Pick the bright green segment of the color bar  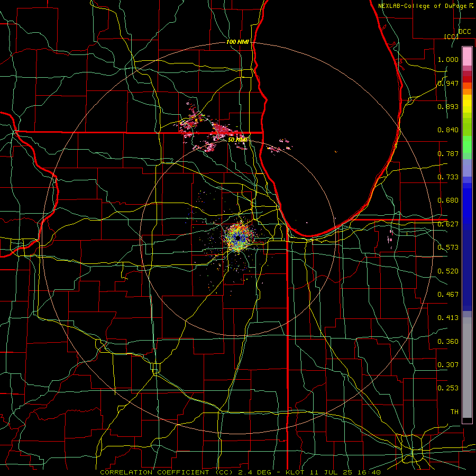pyautogui.click(x=467, y=144)
